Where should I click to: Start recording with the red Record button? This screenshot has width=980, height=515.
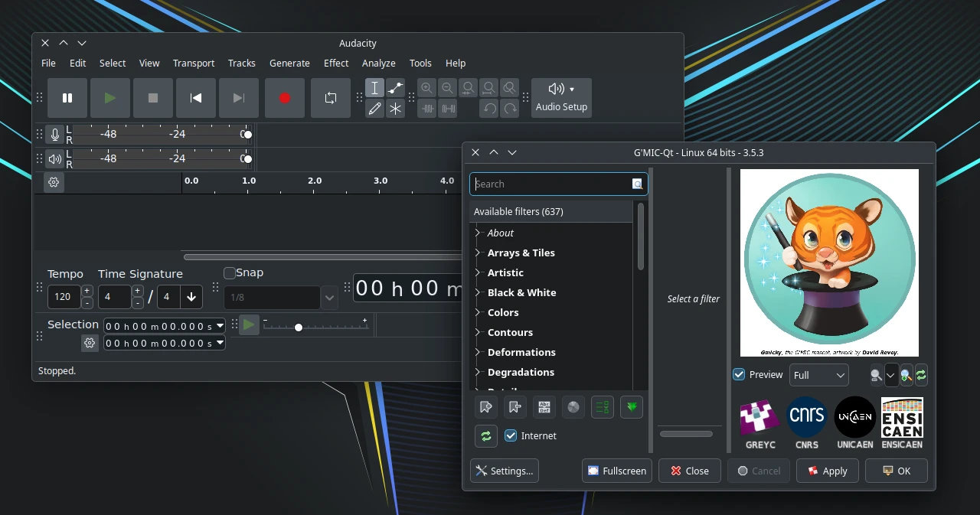point(285,98)
